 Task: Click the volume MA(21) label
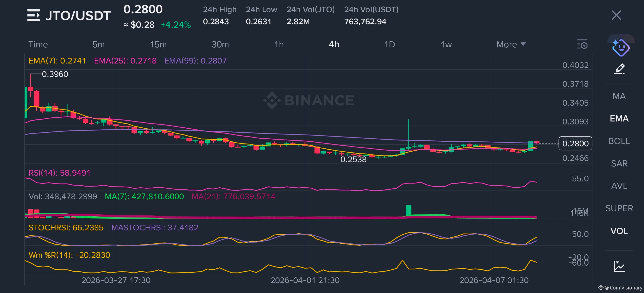[234, 196]
